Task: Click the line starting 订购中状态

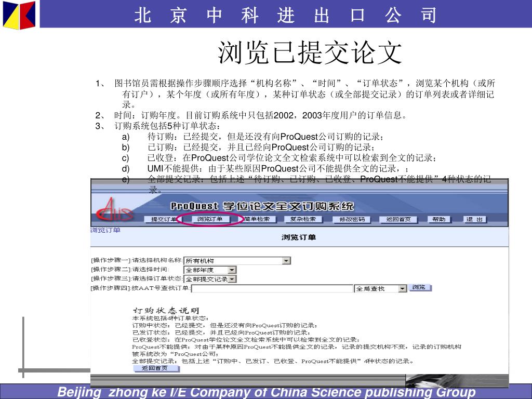Action: pyautogui.click(x=225, y=325)
